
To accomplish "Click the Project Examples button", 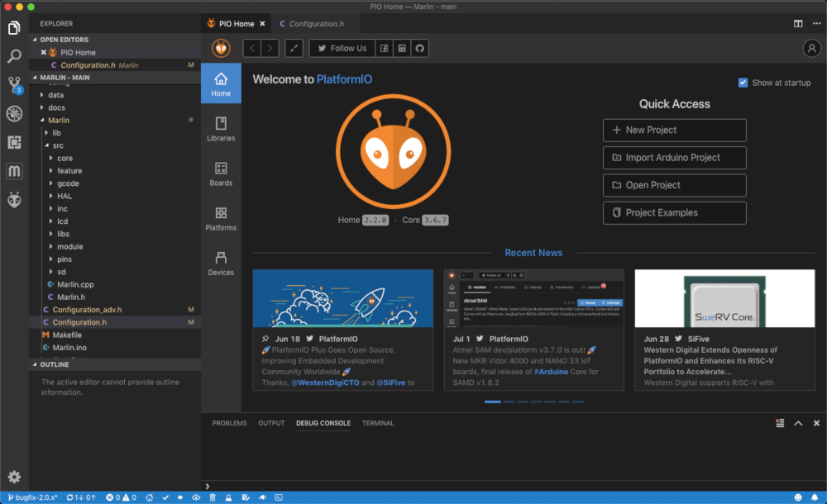I will tap(675, 213).
